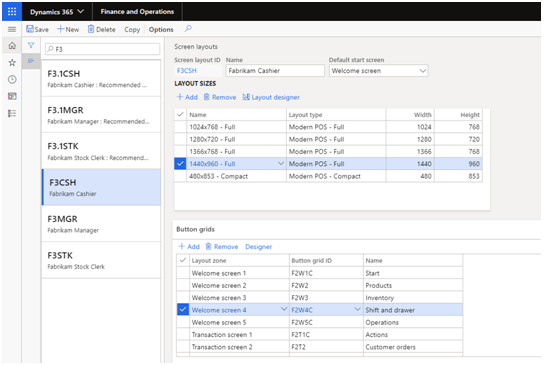Viewport: 546px width, 365px height.
Task: Uncheck the Welcome screen 4 row selector
Action: point(183,310)
